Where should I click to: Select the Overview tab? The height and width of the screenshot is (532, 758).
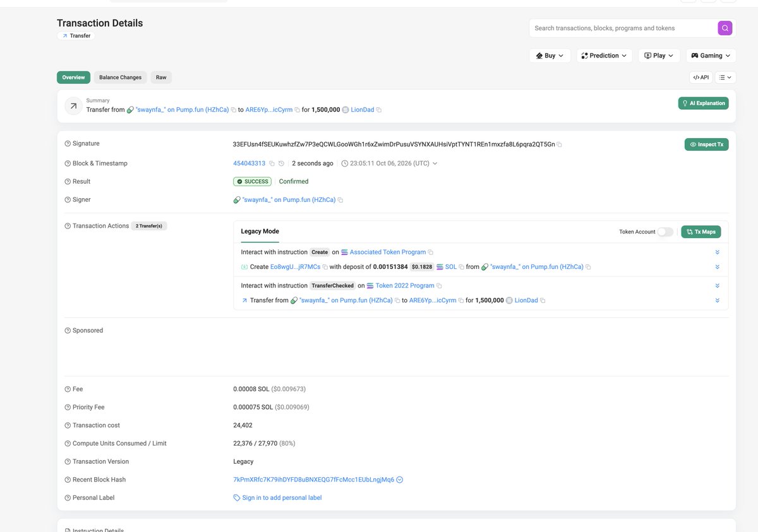(73, 78)
